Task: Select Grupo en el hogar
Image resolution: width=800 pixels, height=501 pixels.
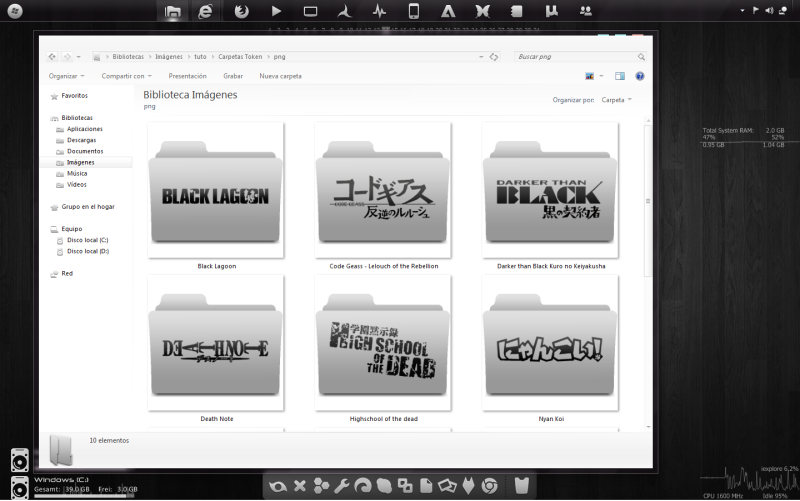Action: point(88,207)
